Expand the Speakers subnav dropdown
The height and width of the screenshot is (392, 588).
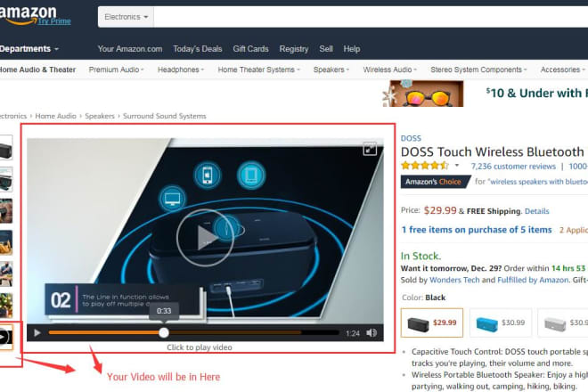[x=331, y=69]
